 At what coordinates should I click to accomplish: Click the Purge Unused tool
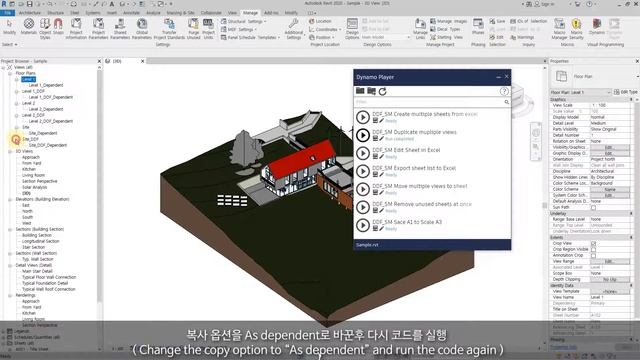pyautogui.click(x=193, y=29)
